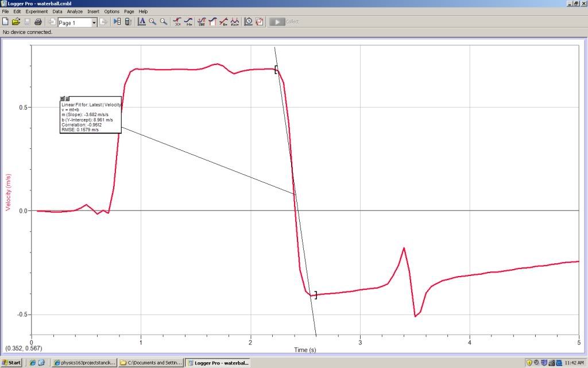Zoom in on the graph
This screenshot has height=368, width=588.
[152, 22]
